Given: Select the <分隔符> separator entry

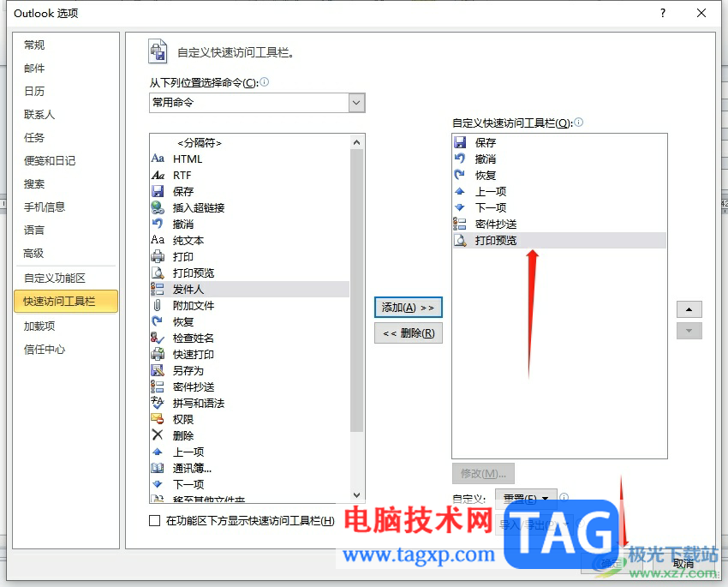Looking at the screenshot, I should coord(200,142).
